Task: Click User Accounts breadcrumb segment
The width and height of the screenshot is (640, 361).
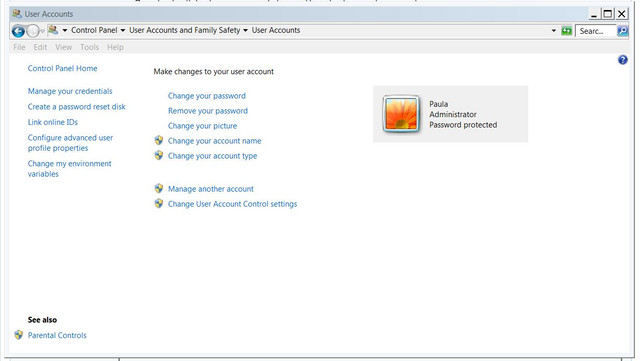Action: pyautogui.click(x=276, y=30)
